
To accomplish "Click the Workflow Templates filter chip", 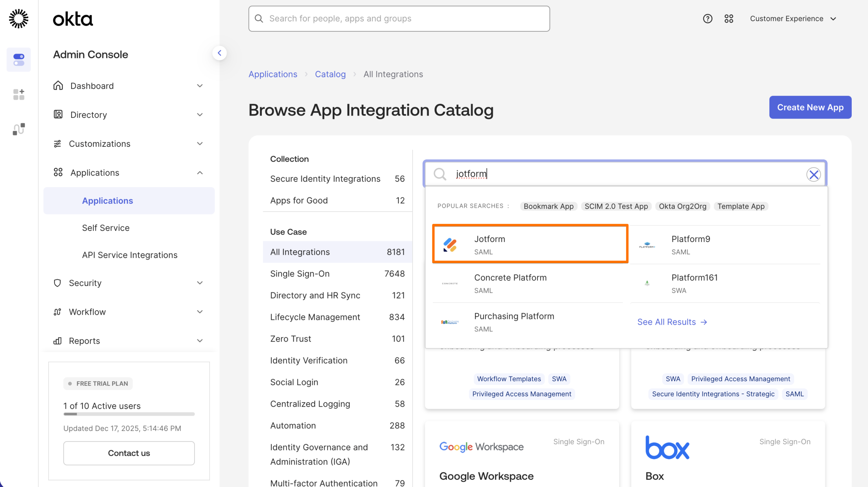I will coord(509,379).
